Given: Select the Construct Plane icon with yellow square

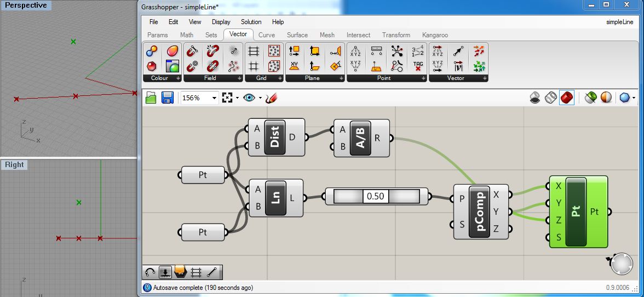Looking at the screenshot, I should (314, 51).
